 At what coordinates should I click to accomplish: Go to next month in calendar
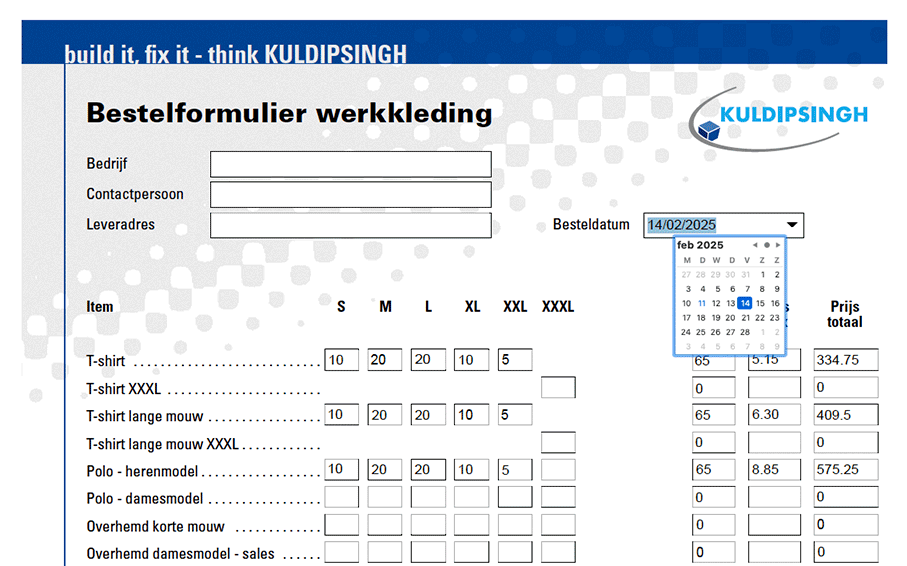point(778,245)
